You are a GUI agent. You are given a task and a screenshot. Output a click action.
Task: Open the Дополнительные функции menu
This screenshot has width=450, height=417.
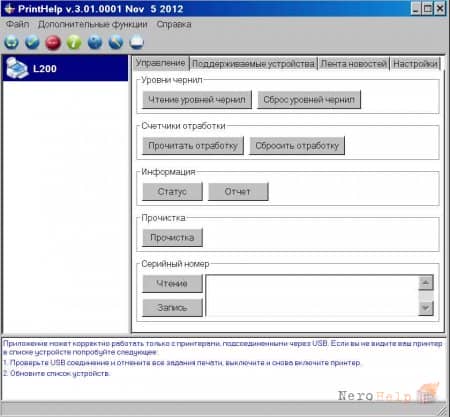coord(92,24)
